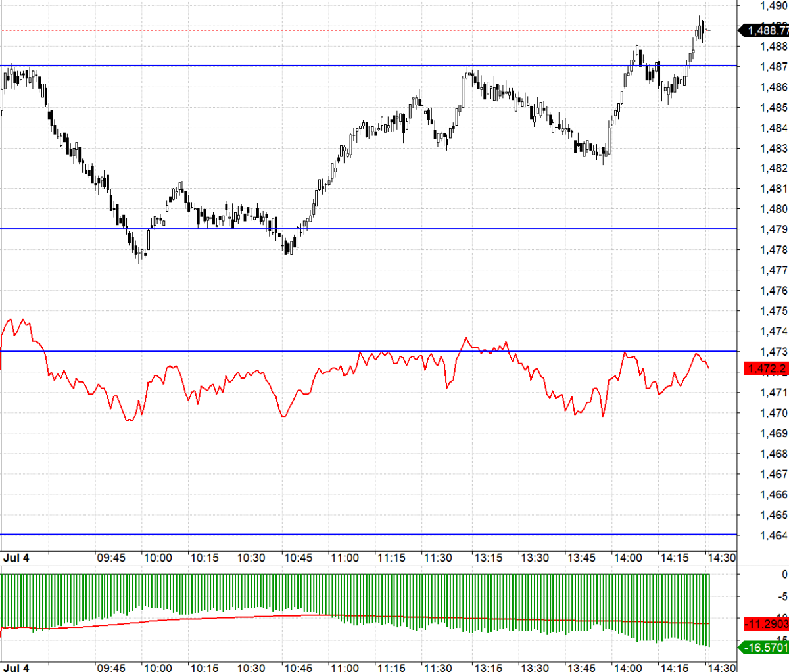Click the 1,468 label on the price scale
The height and width of the screenshot is (672, 789).
pos(773,454)
